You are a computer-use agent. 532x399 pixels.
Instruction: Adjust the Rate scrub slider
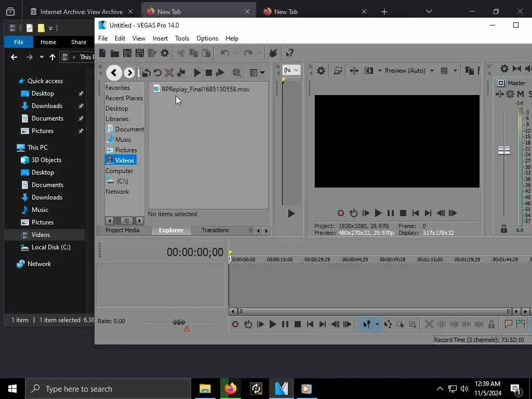[179, 322]
